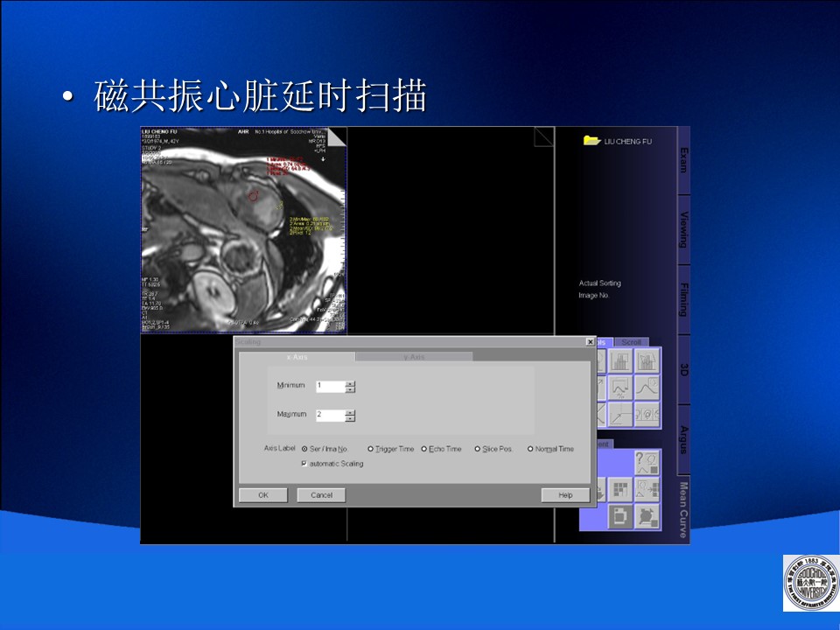The width and height of the screenshot is (840, 630).
Task: Click the question mark ROI curve icon
Action: (x=647, y=463)
